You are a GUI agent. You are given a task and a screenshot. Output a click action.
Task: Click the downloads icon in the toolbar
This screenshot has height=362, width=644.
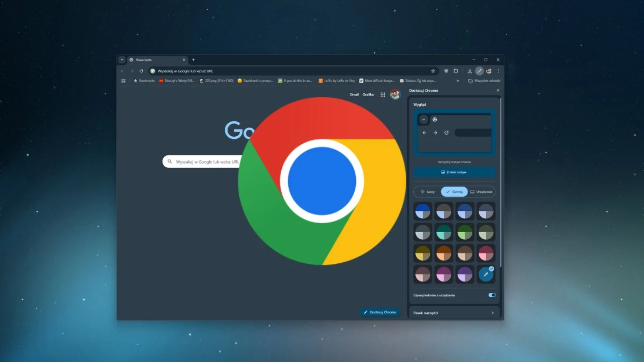coord(470,71)
